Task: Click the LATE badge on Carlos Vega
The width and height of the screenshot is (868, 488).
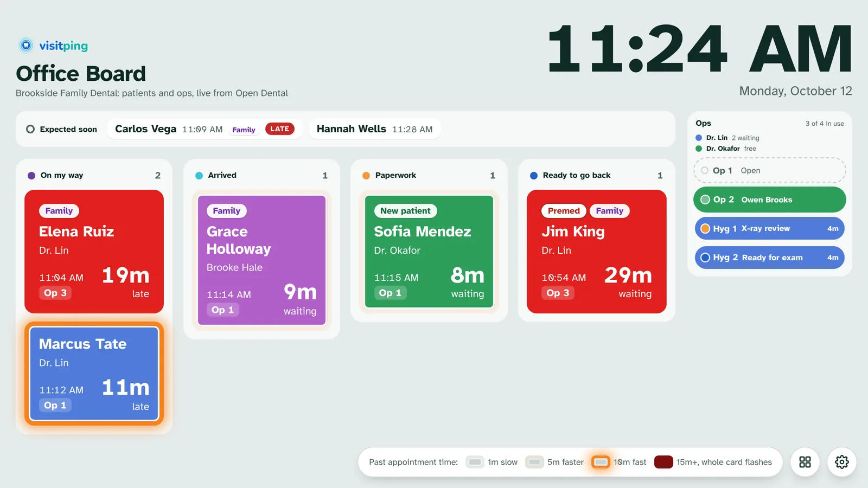Action: click(x=279, y=129)
